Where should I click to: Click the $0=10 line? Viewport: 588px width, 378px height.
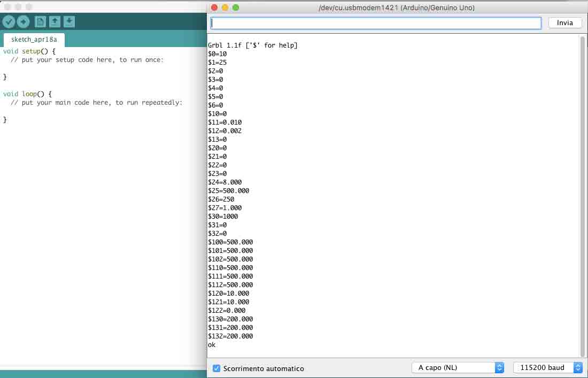tap(218, 54)
